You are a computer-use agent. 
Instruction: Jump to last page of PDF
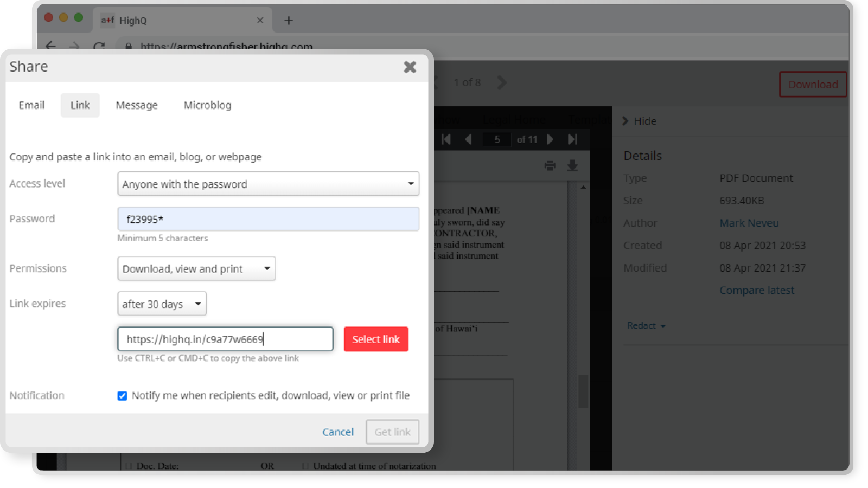pos(572,139)
